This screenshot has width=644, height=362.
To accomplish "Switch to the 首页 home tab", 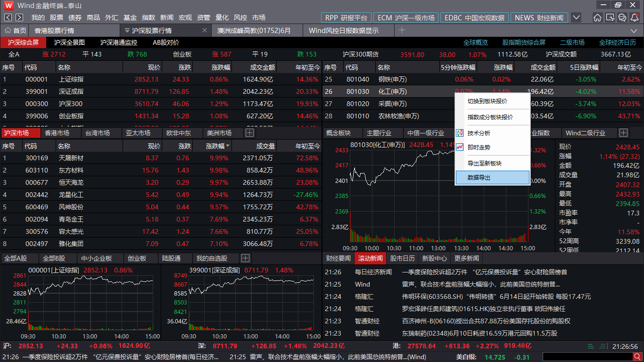I will [16, 30].
